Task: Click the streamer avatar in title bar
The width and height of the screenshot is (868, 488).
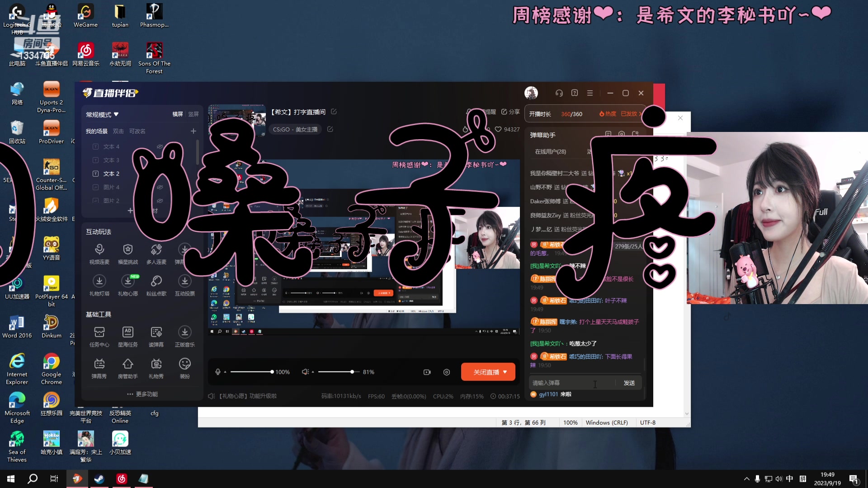Action: pos(531,93)
